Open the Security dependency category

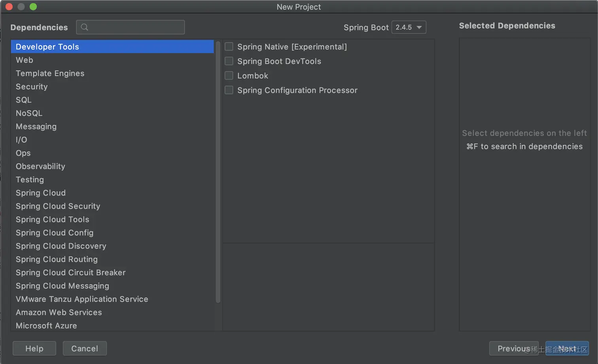[x=32, y=87]
